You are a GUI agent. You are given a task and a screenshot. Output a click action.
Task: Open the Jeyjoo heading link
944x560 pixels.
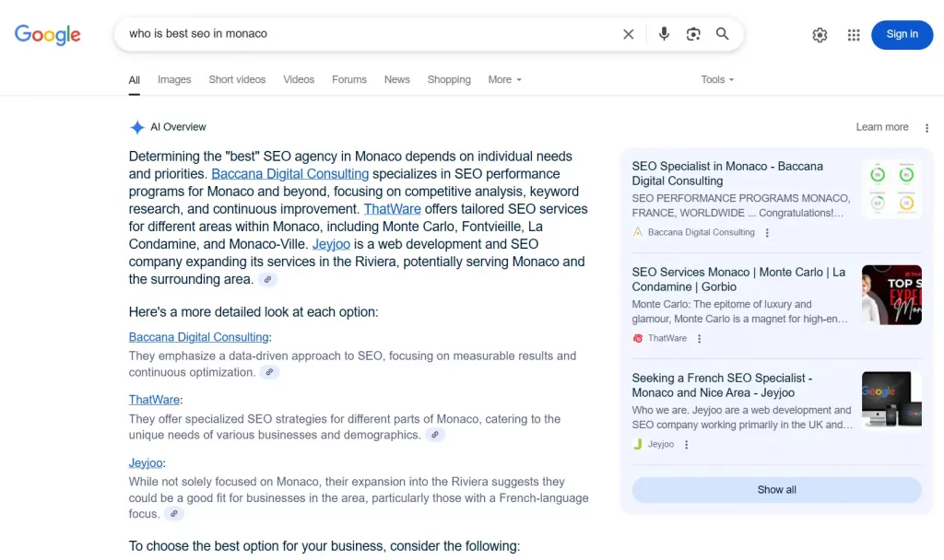(x=146, y=463)
